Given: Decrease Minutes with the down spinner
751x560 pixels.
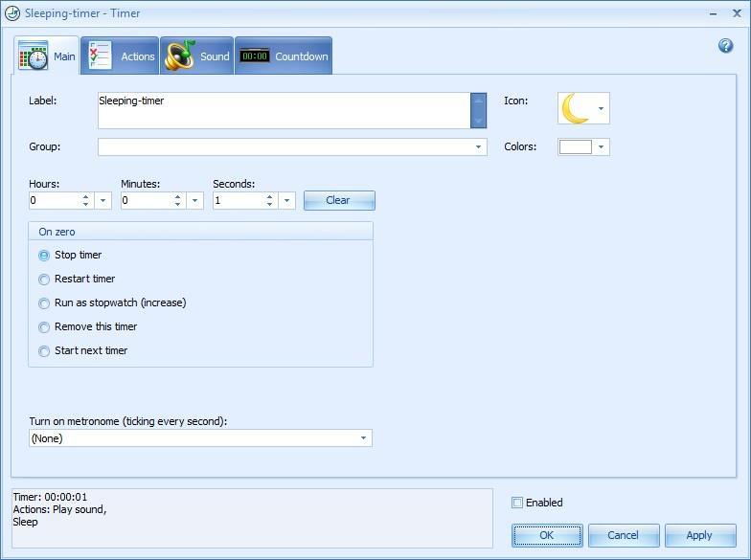Looking at the screenshot, I should (x=178, y=205).
